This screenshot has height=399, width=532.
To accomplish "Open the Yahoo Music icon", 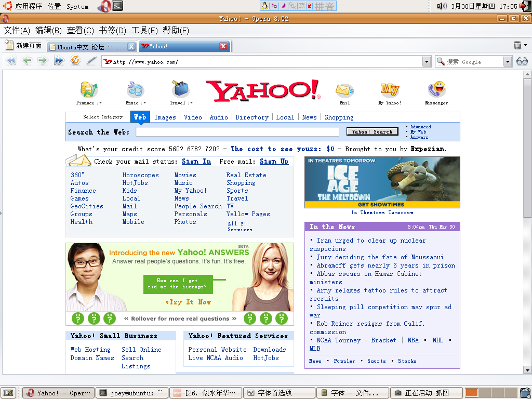I will tap(136, 89).
